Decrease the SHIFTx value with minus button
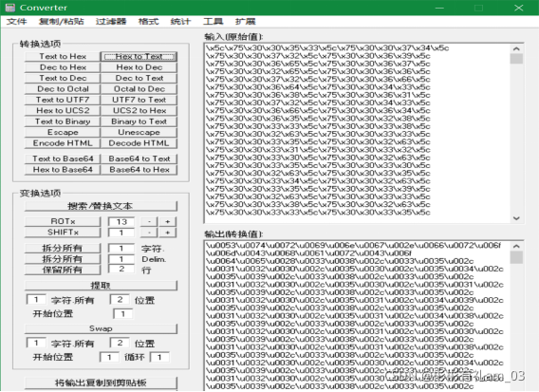 click(149, 233)
